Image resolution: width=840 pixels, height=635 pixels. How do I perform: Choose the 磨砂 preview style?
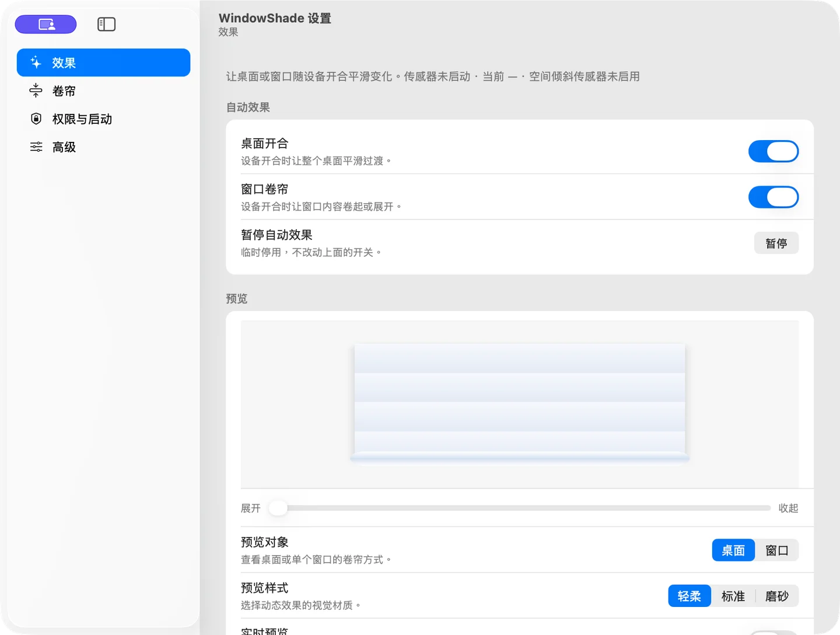[x=777, y=596]
